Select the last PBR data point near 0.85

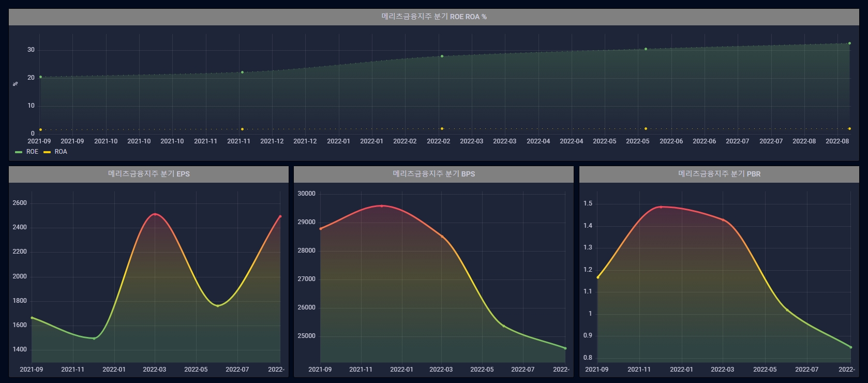[851, 347]
